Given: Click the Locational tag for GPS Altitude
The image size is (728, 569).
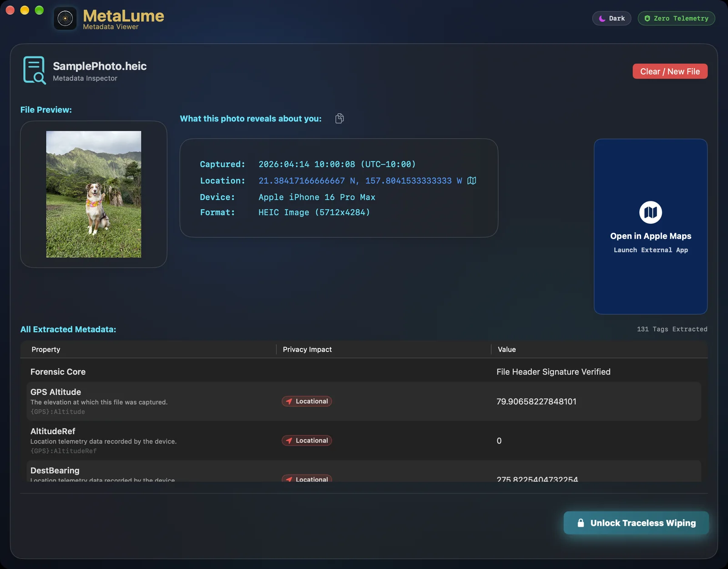Looking at the screenshot, I should (307, 401).
